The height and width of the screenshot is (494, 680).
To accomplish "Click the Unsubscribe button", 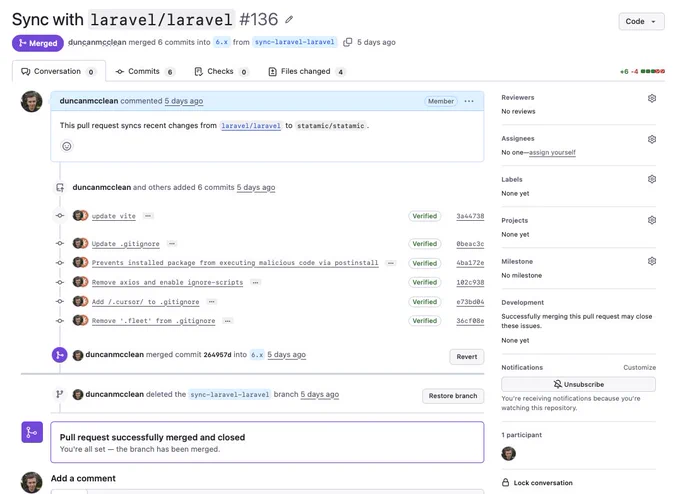I will click(x=579, y=384).
